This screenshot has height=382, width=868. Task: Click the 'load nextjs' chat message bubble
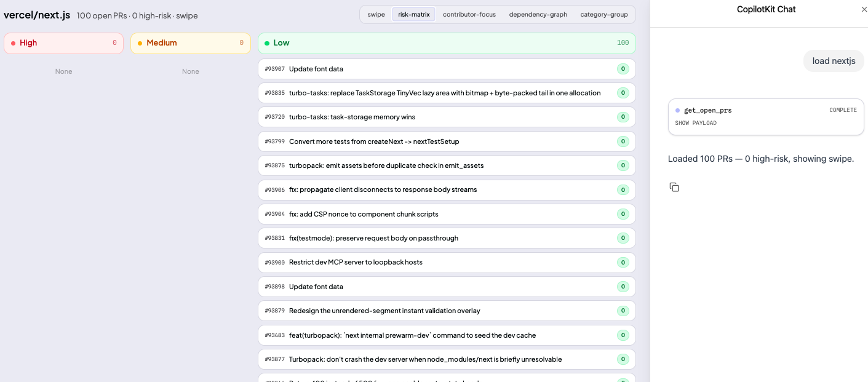pos(834,61)
